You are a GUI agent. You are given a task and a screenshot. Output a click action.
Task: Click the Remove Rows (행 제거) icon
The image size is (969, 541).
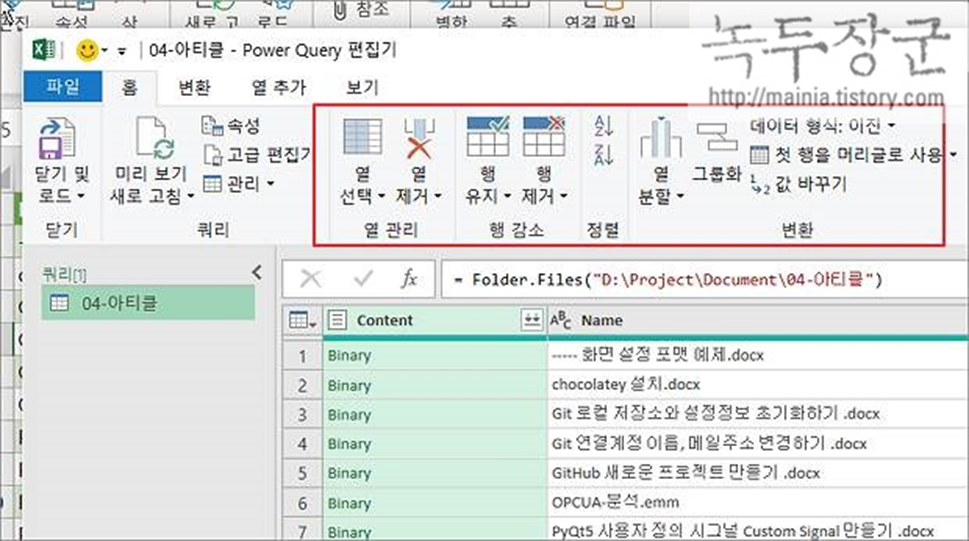[x=544, y=137]
